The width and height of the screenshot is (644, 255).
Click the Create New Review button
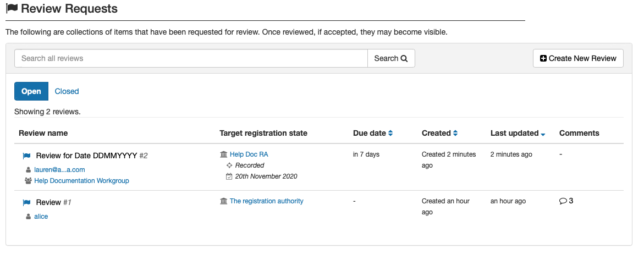click(x=578, y=58)
